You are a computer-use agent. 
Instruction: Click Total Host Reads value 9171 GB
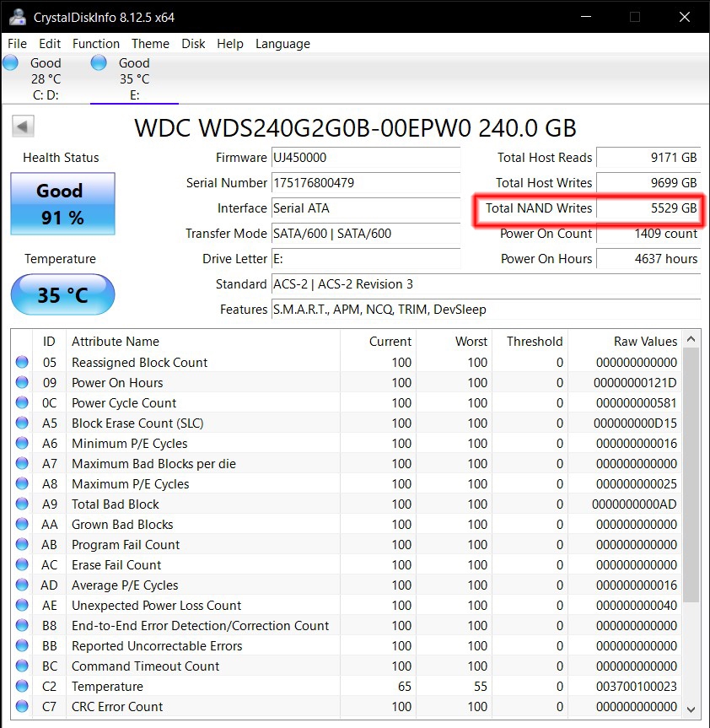pos(648,158)
